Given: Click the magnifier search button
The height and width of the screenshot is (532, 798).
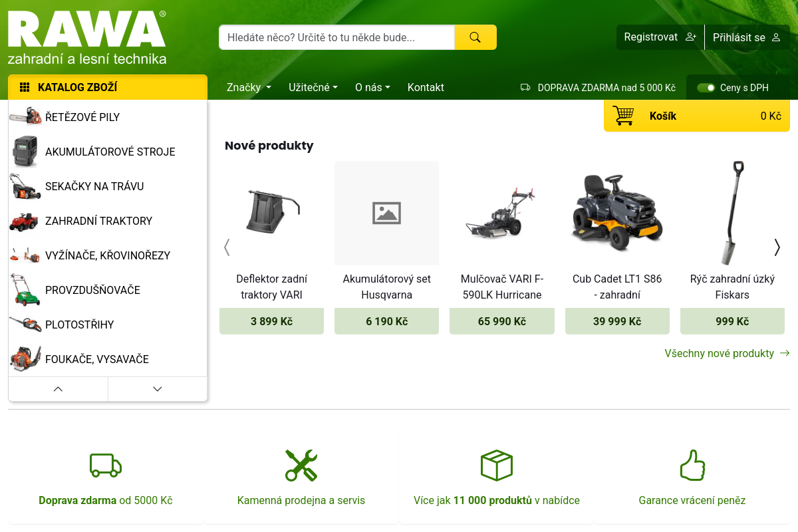Looking at the screenshot, I should (x=475, y=37).
